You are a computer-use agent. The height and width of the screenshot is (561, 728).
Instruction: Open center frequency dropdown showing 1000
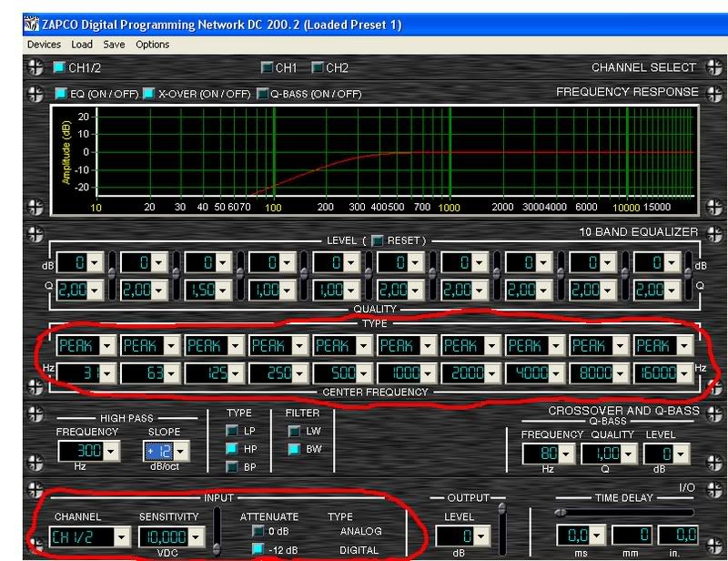(x=428, y=373)
